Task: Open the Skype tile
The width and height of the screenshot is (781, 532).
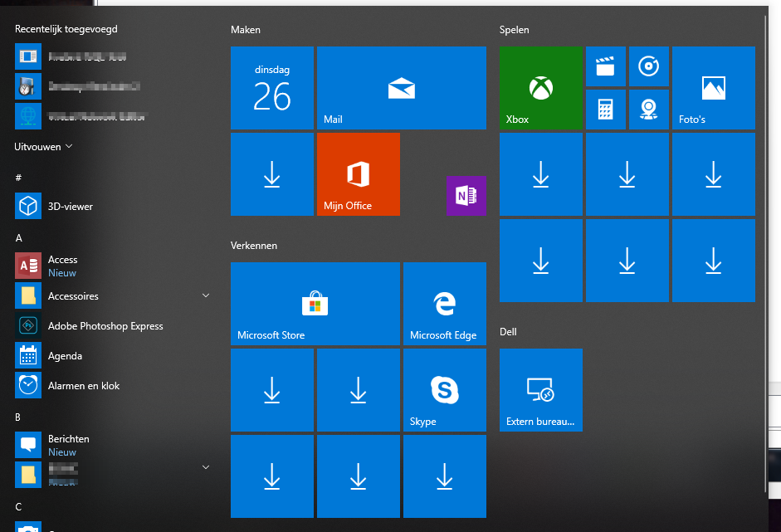Action: pyautogui.click(x=445, y=390)
